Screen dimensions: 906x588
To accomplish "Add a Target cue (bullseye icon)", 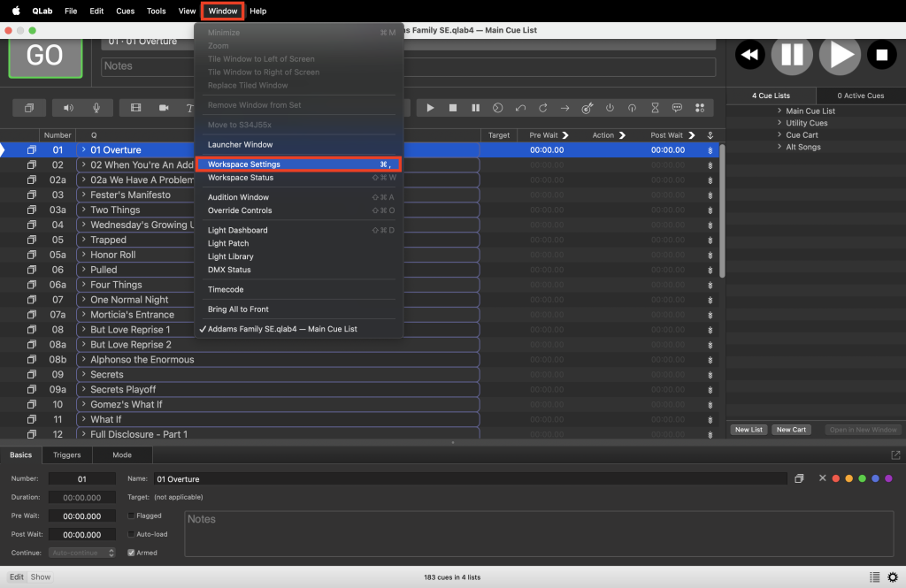I will [587, 108].
